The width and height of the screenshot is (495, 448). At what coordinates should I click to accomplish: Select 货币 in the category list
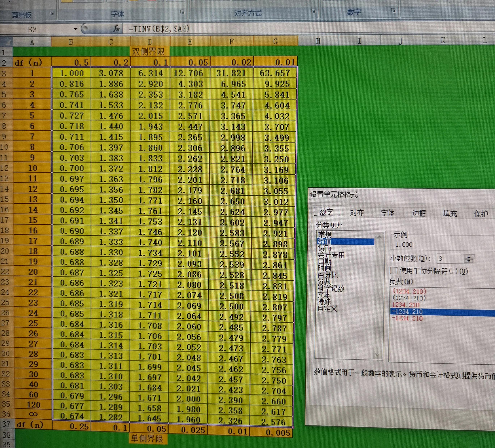[x=324, y=248]
